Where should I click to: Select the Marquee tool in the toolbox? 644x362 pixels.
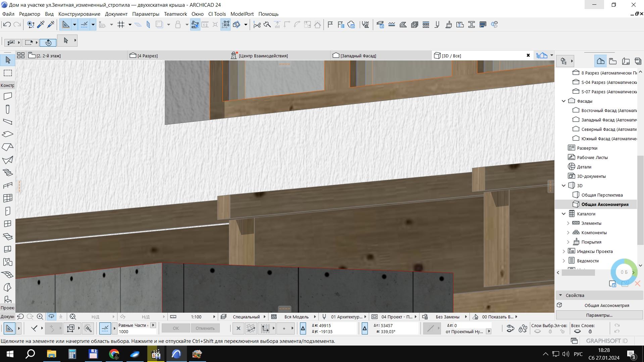(x=8, y=73)
